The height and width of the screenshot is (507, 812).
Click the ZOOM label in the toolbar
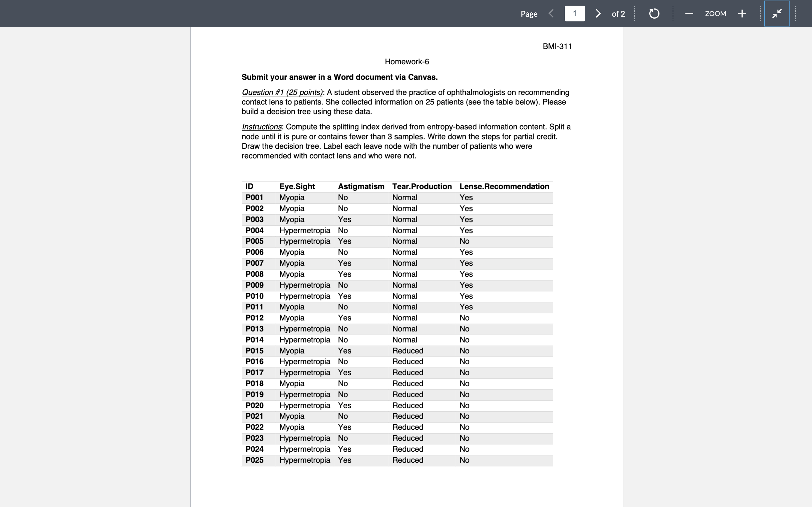point(716,14)
